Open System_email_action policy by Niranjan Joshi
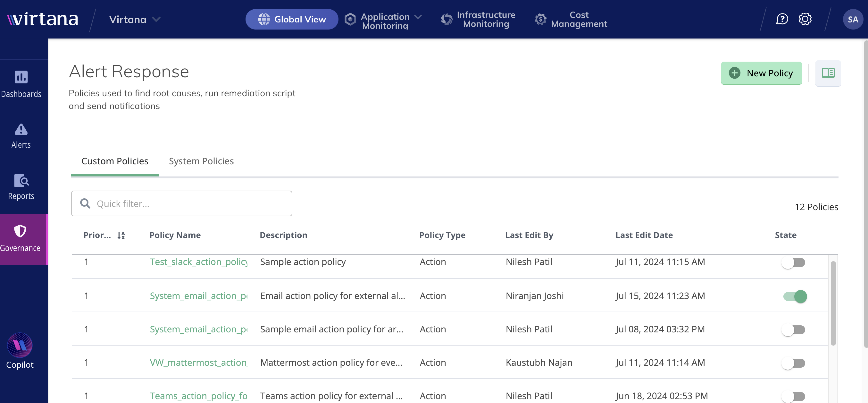868x403 pixels. pyautogui.click(x=198, y=296)
